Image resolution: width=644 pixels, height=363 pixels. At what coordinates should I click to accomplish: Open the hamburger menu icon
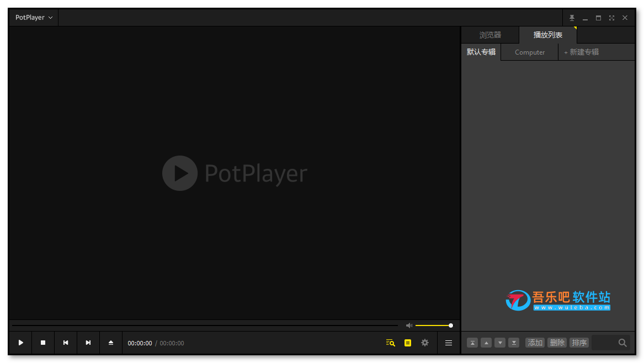click(x=449, y=343)
